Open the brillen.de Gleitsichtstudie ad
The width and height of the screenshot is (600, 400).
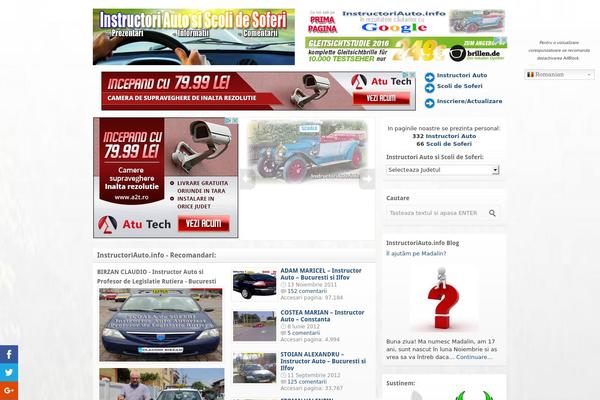click(x=406, y=49)
